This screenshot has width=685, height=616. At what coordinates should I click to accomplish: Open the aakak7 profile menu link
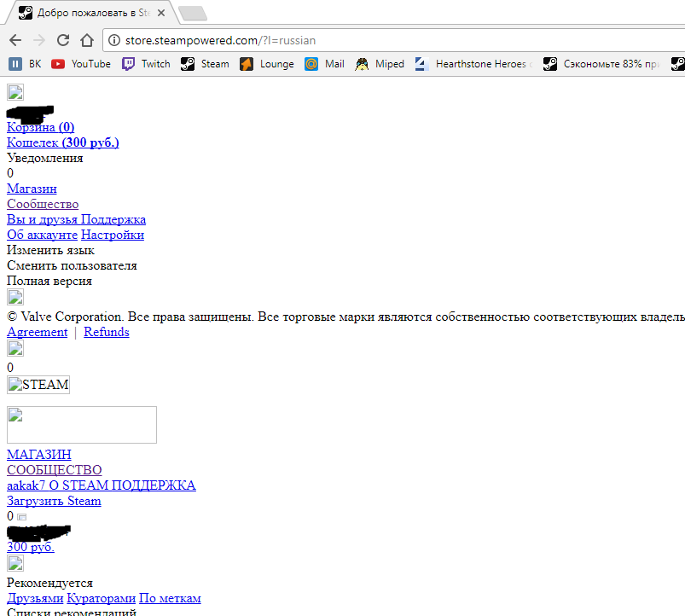(26, 485)
